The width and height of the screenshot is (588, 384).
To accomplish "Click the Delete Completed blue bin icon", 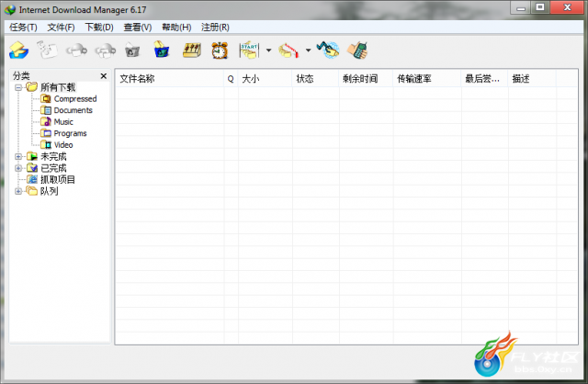I will click(162, 50).
